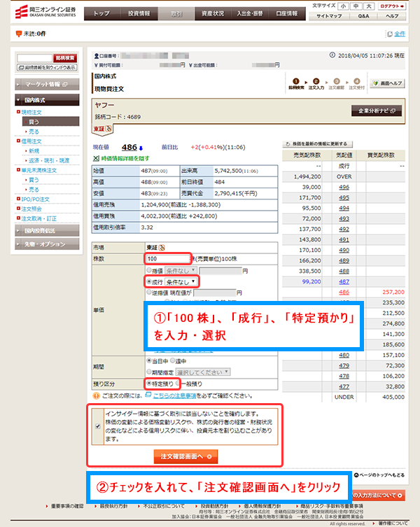Screen dimensions: 420x527
Task: Set font size to 小
Action: (x=343, y=6)
